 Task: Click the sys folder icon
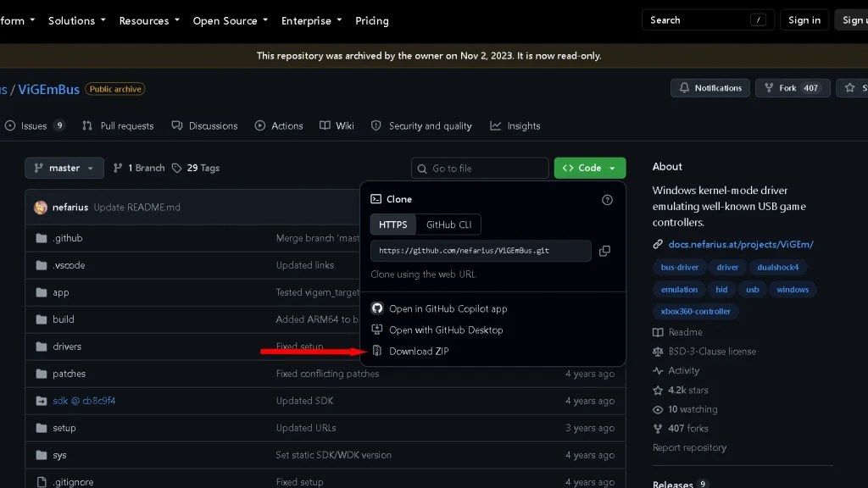[41, 455]
